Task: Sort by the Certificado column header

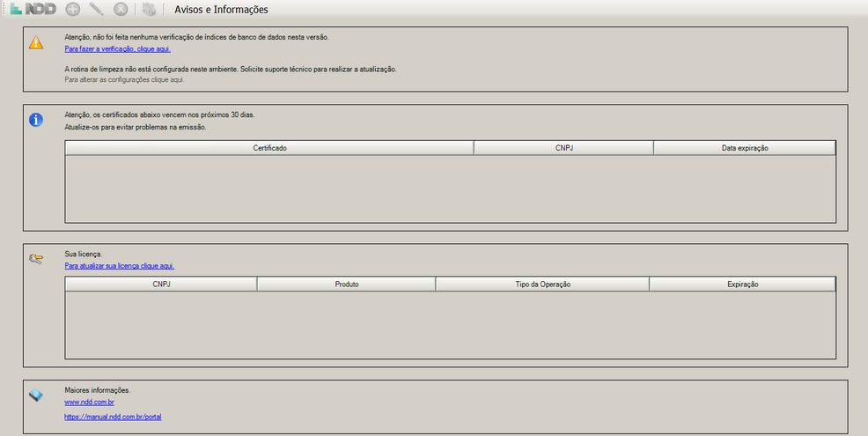Action: point(269,148)
